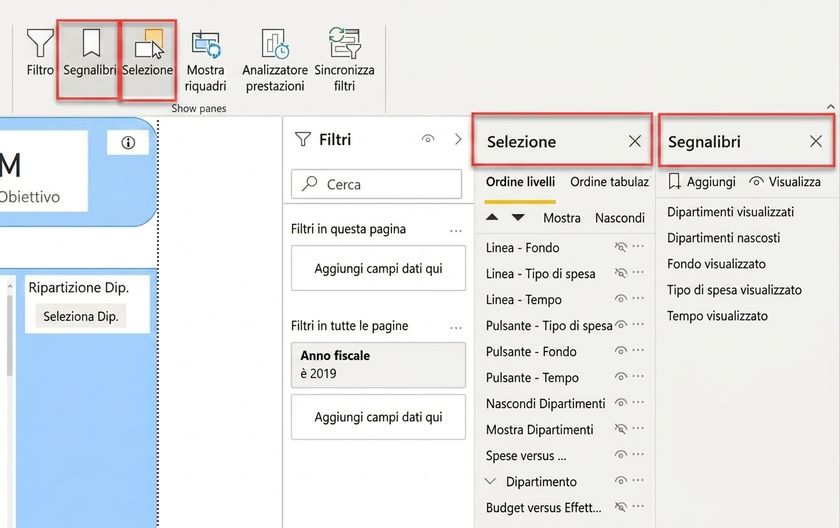Close the Selezione pane
Image resolution: width=840 pixels, height=528 pixels.
tap(635, 141)
